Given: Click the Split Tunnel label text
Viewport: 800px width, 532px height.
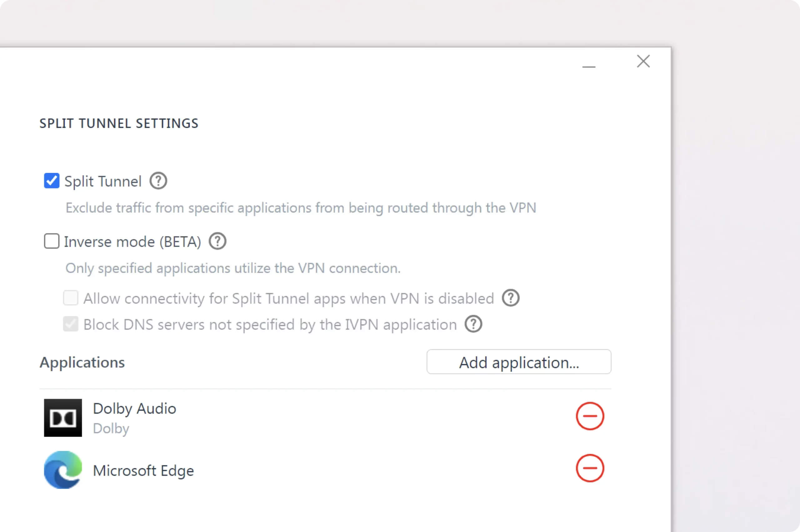Looking at the screenshot, I should pyautogui.click(x=102, y=181).
